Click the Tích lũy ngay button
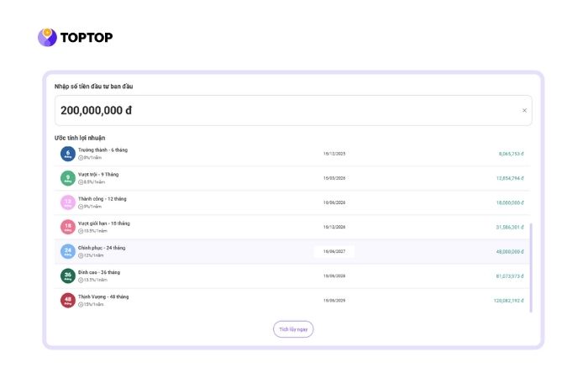Image resolution: width=588 pixels, height=378 pixels. 293,329
